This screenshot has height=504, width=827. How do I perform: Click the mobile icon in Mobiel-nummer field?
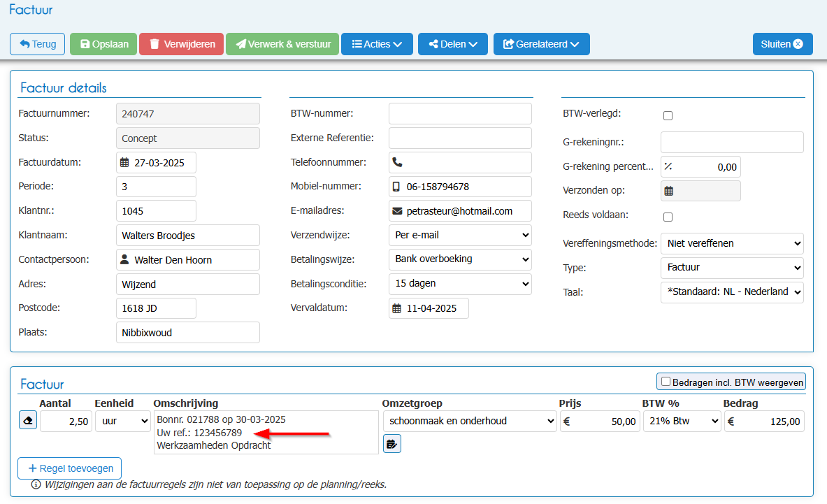point(396,187)
